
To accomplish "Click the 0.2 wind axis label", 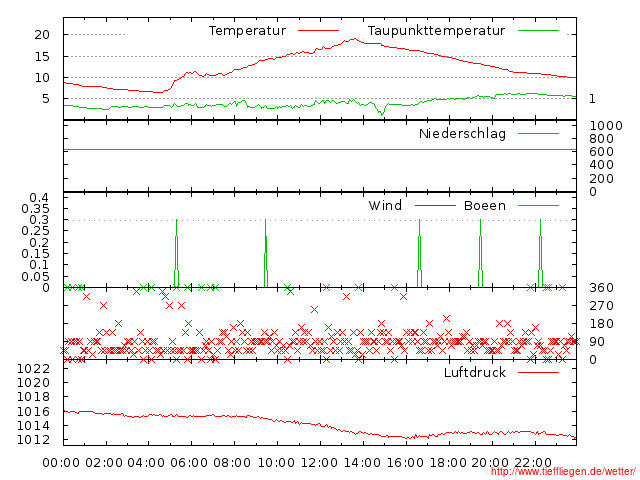I will pos(39,242).
